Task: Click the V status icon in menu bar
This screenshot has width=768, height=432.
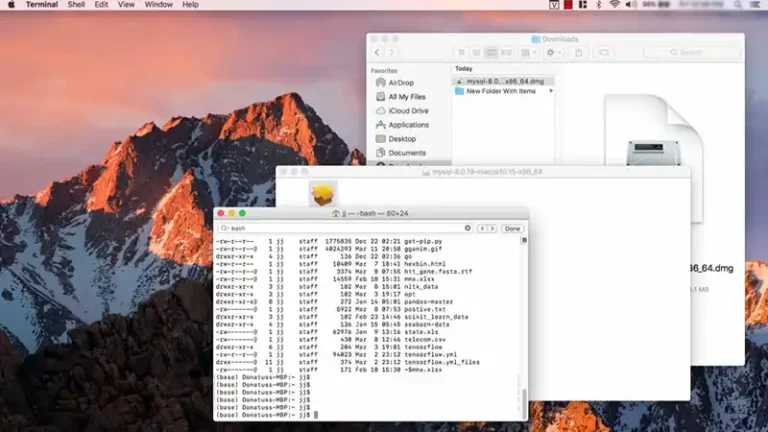Action: pyautogui.click(x=554, y=4)
